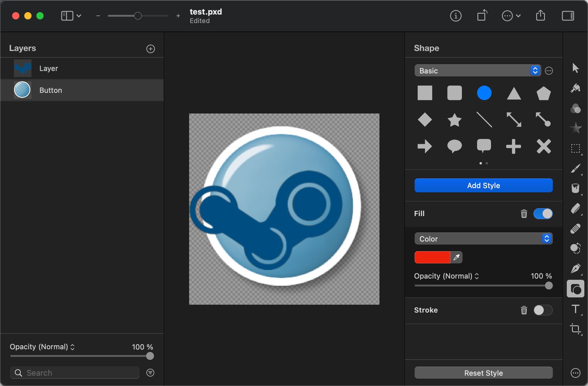588x386 pixels.
Task: Delete the Stroke style with trash icon
Action: (524, 310)
